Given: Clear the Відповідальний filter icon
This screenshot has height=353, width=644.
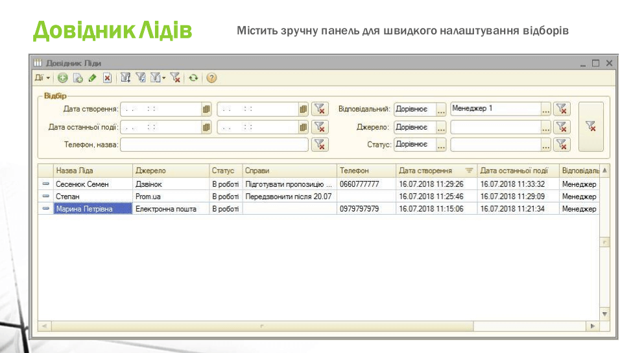Looking at the screenshot, I should [562, 109].
